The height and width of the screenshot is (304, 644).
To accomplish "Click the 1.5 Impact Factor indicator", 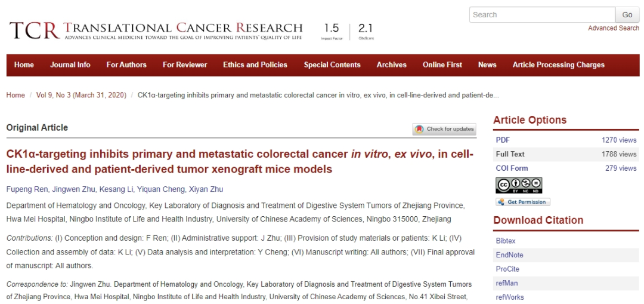I will coord(331,31).
